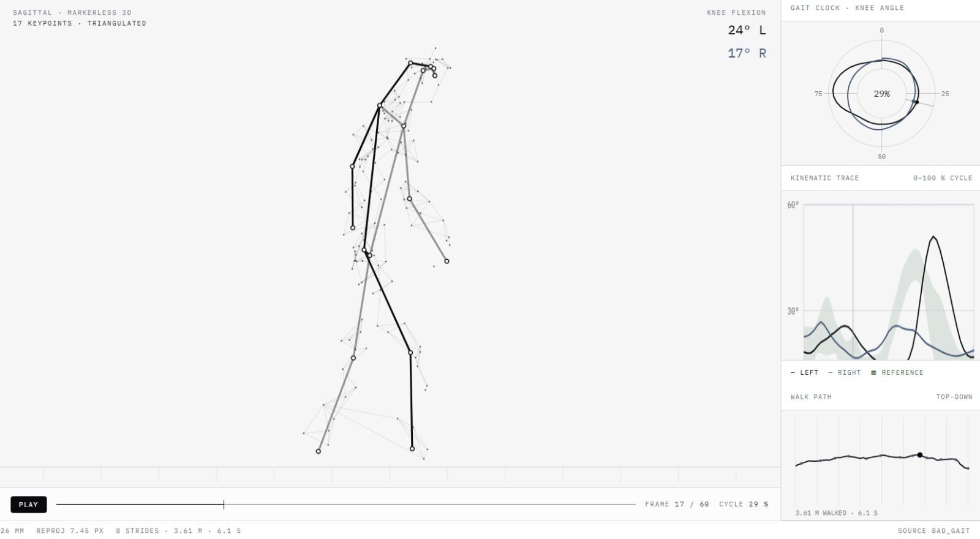Select the grey shoulder keypoint of the skeleton
This screenshot has width=980, height=539.
coord(404,126)
